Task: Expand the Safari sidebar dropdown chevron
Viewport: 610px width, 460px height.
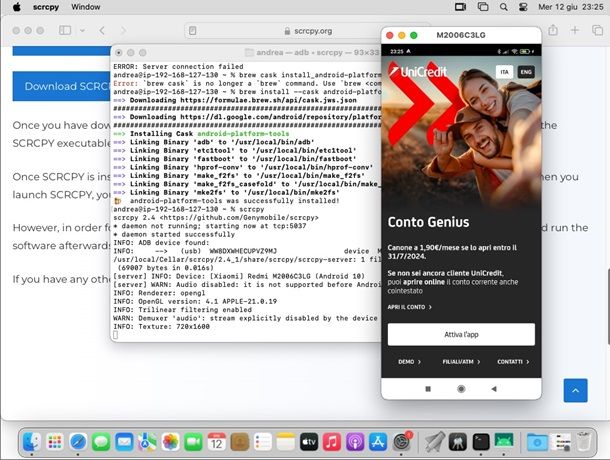Action: click(x=82, y=30)
